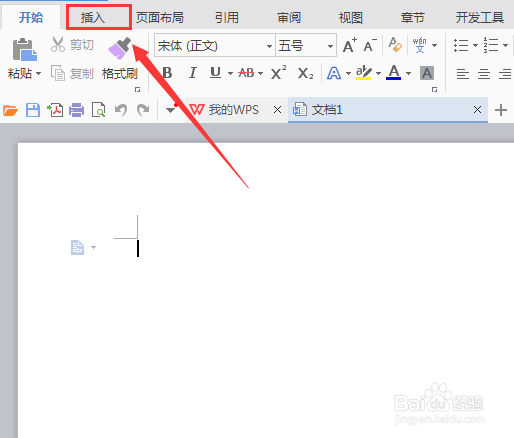Align text right
The image size is (514, 438).
click(505, 73)
